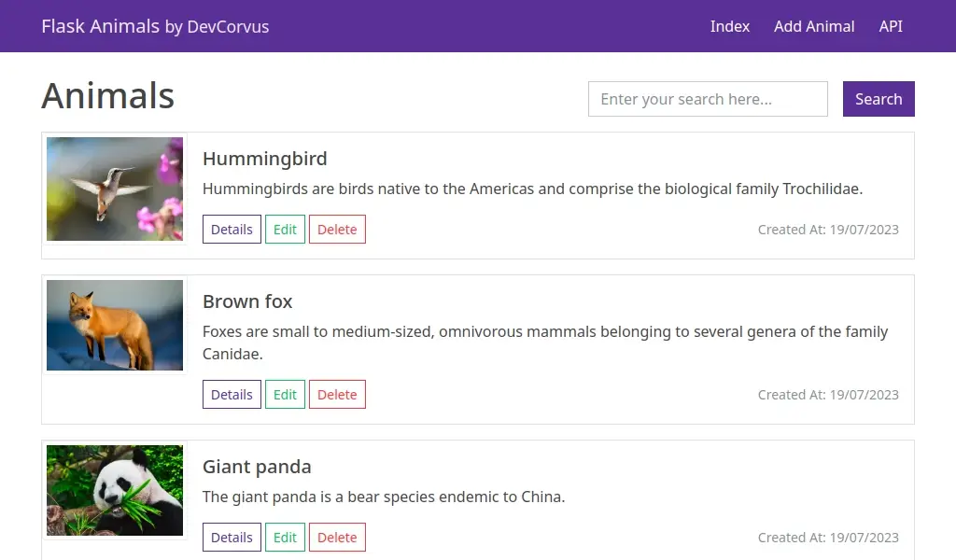Open the Hummingbird thumbnail image
The image size is (956, 560).
(x=115, y=189)
